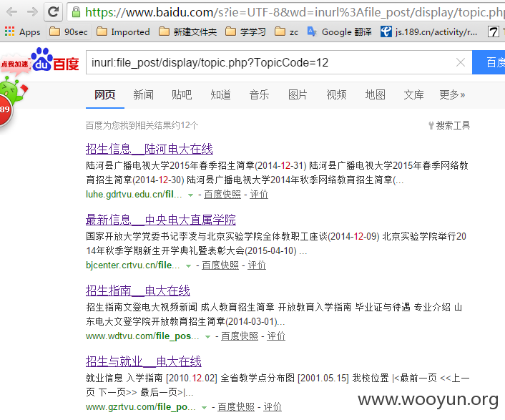The width and height of the screenshot is (505, 420).
Task: Click 评价 for www.wdtvu.com result
Action: click(276, 336)
